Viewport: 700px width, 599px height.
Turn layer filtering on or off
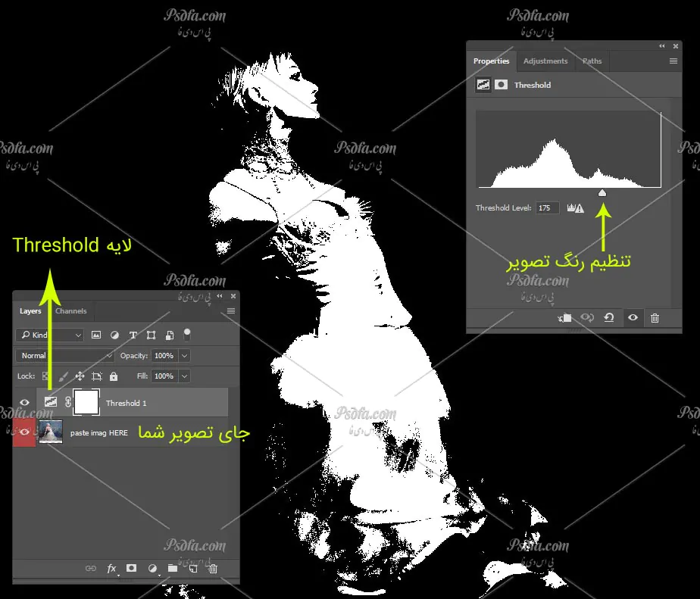(x=187, y=335)
